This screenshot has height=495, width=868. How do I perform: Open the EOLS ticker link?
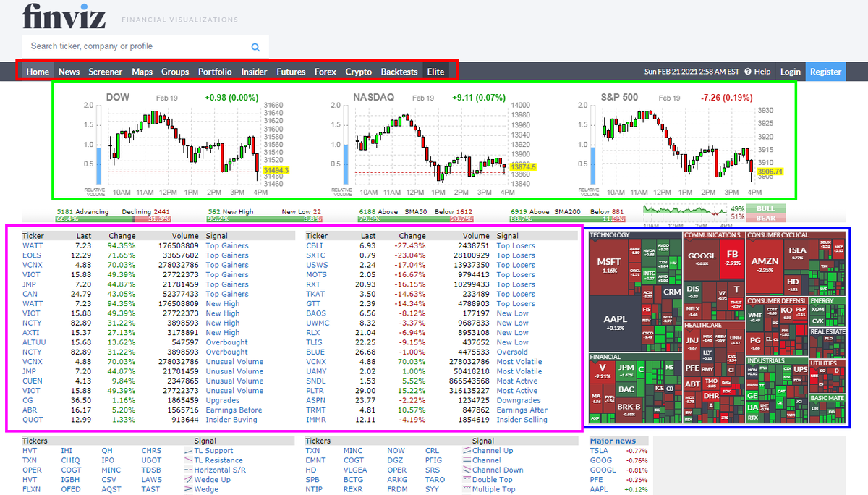pyautogui.click(x=33, y=255)
